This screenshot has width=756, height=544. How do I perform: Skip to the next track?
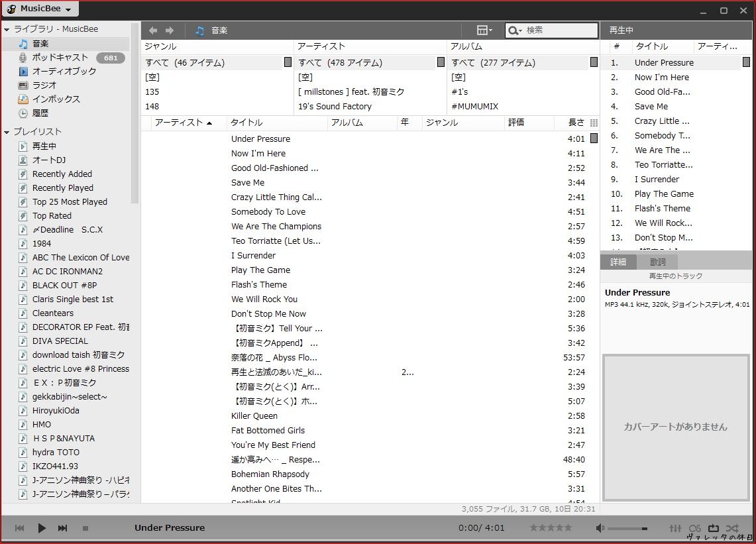pos(63,528)
